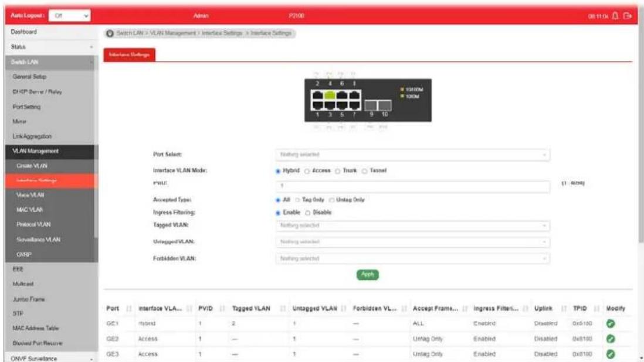
Task: Click the green modify icon for GE2
Action: 611,339
